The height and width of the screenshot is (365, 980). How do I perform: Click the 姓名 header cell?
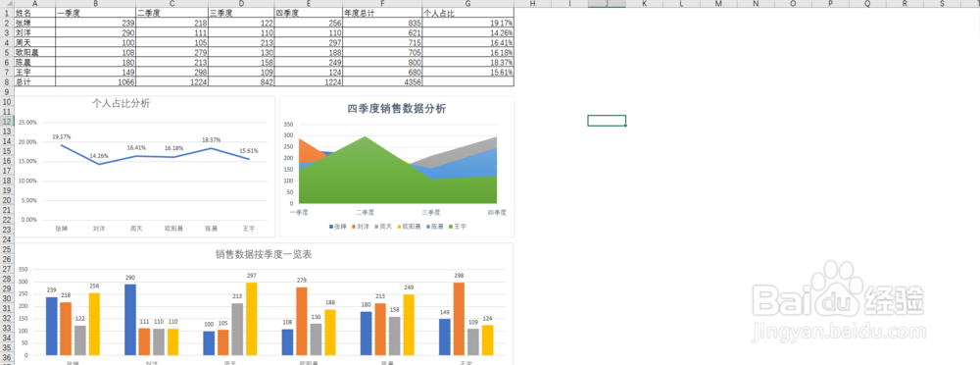pos(35,12)
